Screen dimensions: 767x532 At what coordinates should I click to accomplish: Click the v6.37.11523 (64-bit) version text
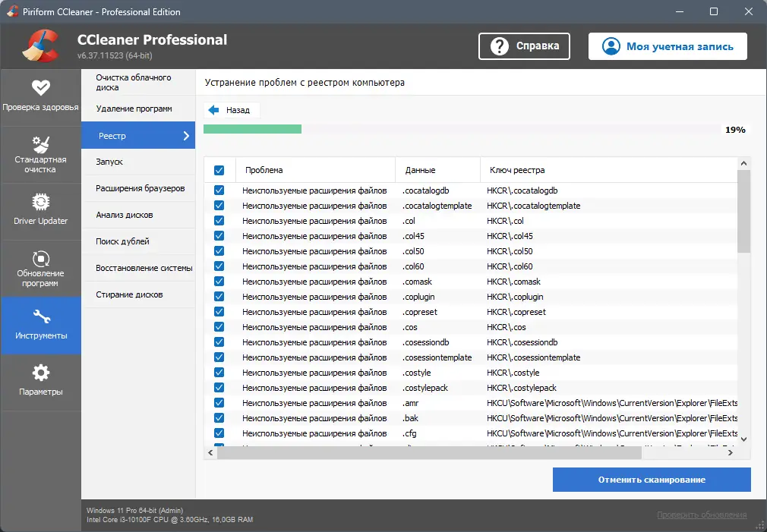click(115, 55)
